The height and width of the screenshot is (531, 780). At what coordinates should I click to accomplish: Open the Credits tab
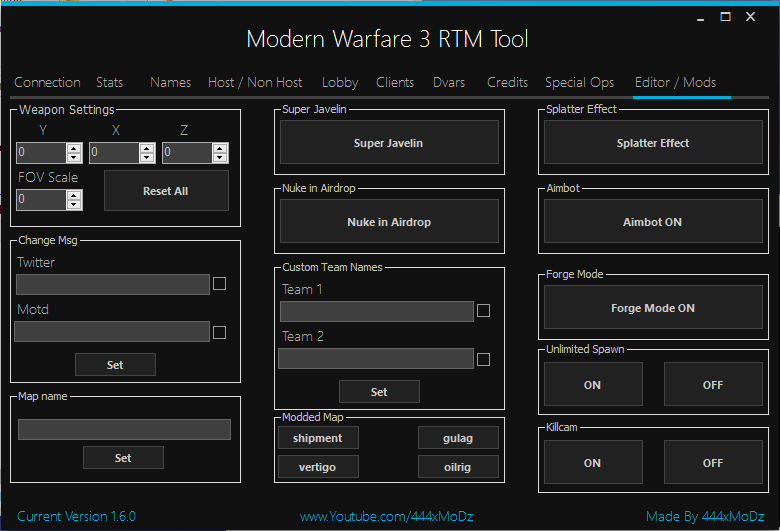click(507, 83)
